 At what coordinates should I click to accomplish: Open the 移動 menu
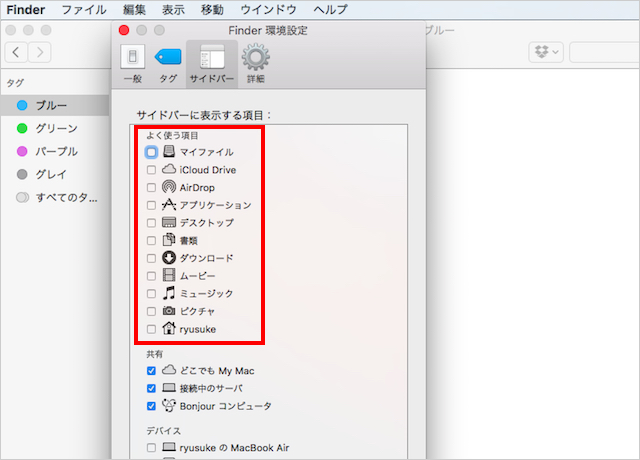coord(212,9)
